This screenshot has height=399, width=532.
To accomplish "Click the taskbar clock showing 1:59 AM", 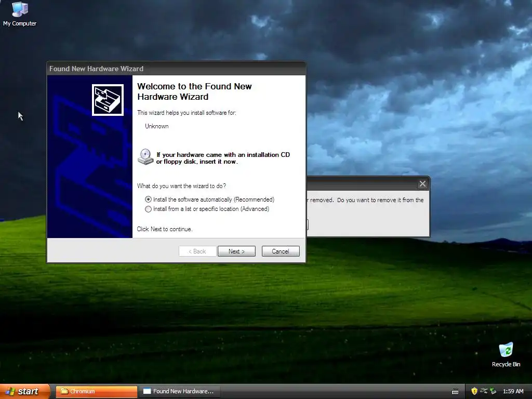I will [x=513, y=391].
